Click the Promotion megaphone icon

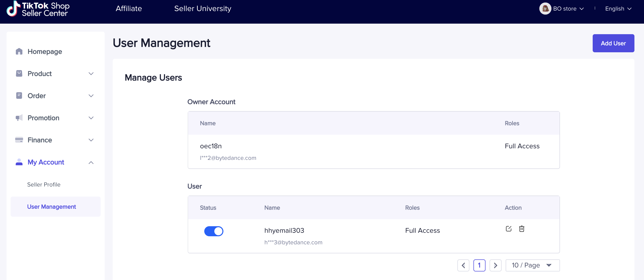point(19,118)
